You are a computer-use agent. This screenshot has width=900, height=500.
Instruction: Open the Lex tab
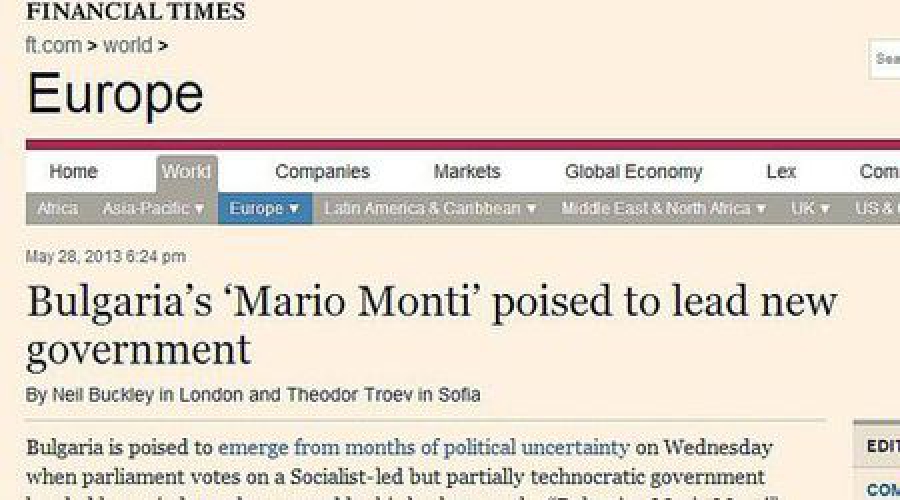pyautogui.click(x=780, y=172)
